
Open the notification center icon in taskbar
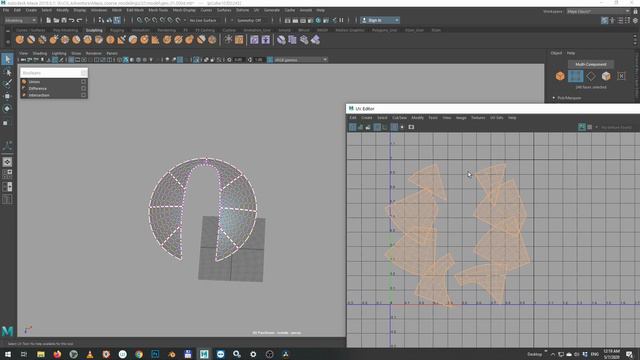(x=630, y=354)
